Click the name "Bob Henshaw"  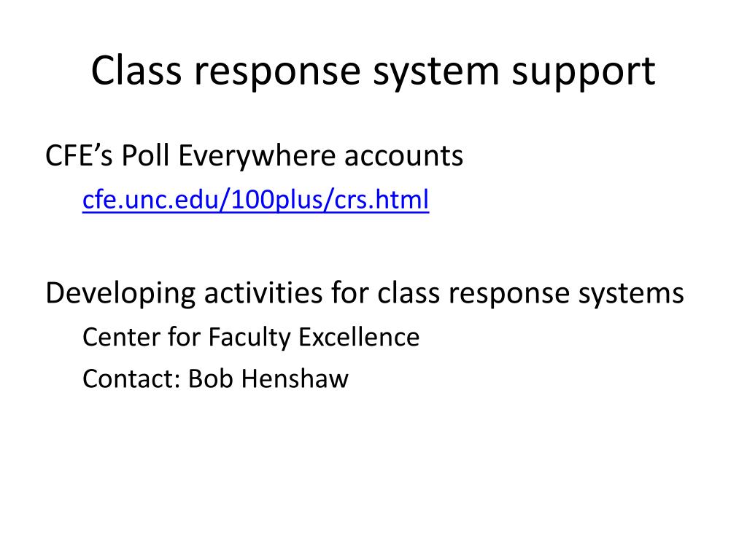coord(268,378)
